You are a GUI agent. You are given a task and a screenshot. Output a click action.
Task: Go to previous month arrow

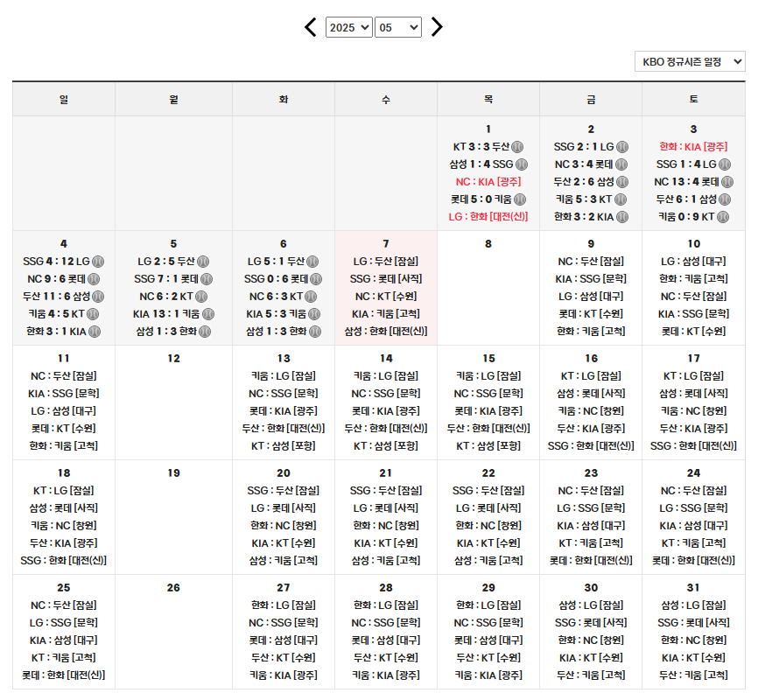[x=311, y=27]
